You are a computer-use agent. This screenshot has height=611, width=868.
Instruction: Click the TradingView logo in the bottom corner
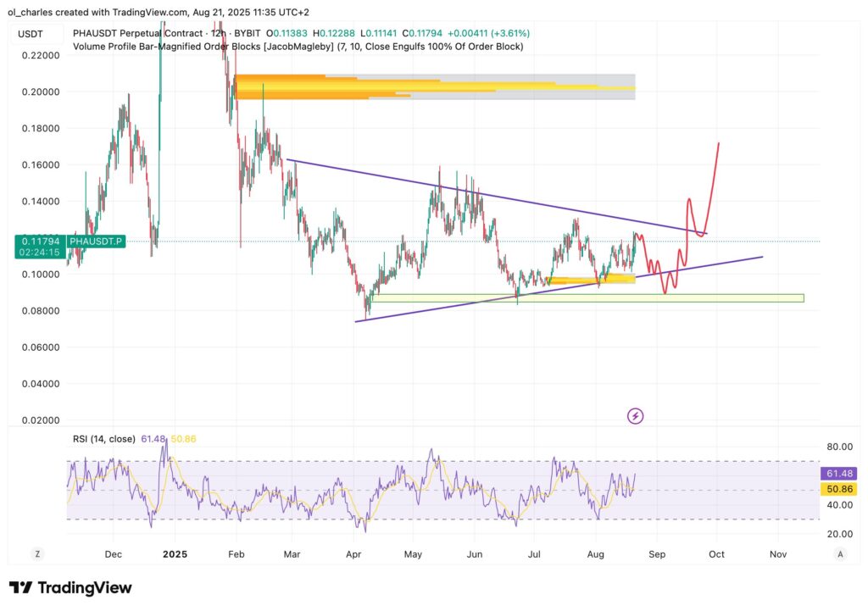(x=70, y=587)
